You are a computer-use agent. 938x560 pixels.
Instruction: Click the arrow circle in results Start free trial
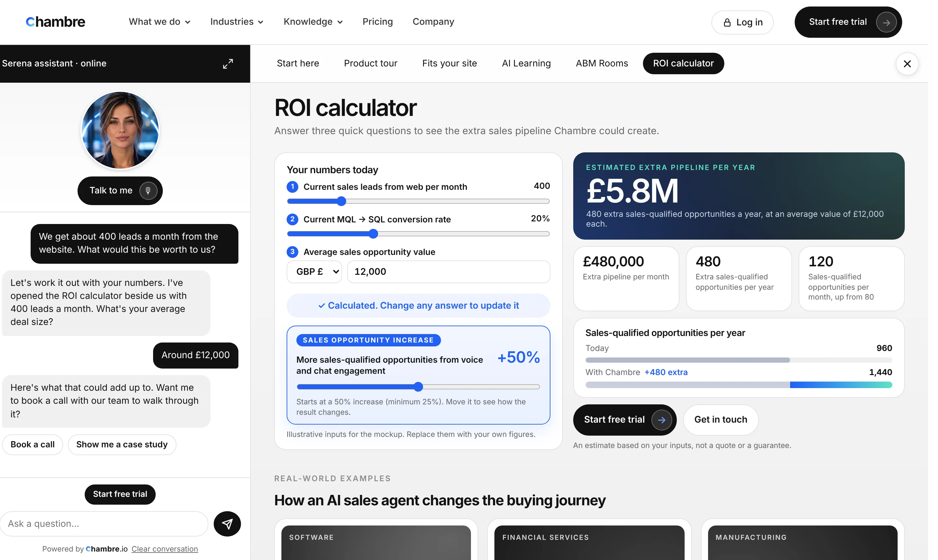point(661,420)
